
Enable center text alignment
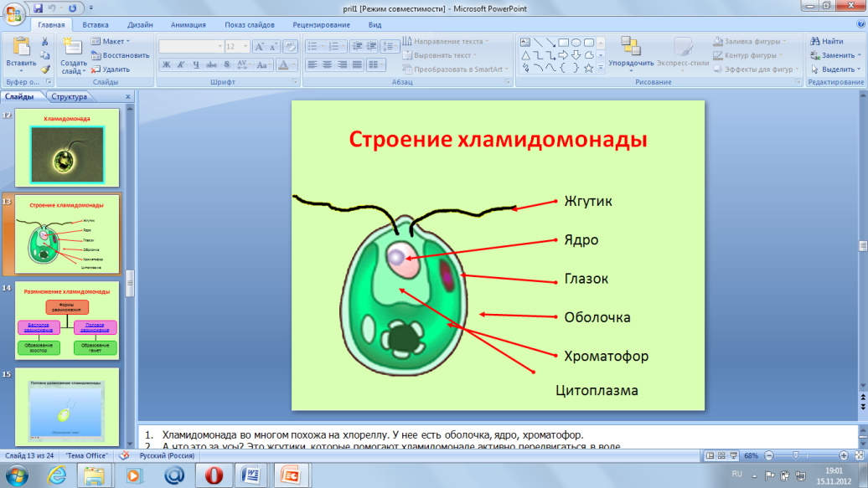(x=326, y=64)
